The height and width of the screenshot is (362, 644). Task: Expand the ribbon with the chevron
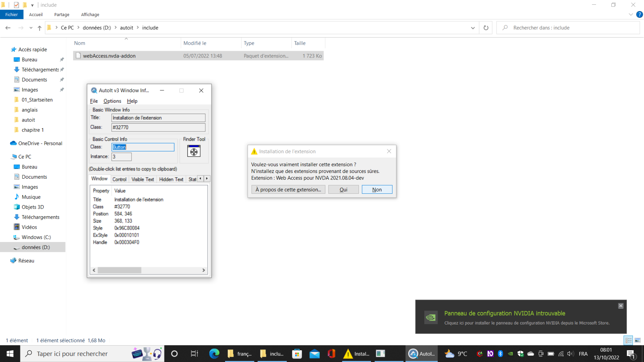630,15
